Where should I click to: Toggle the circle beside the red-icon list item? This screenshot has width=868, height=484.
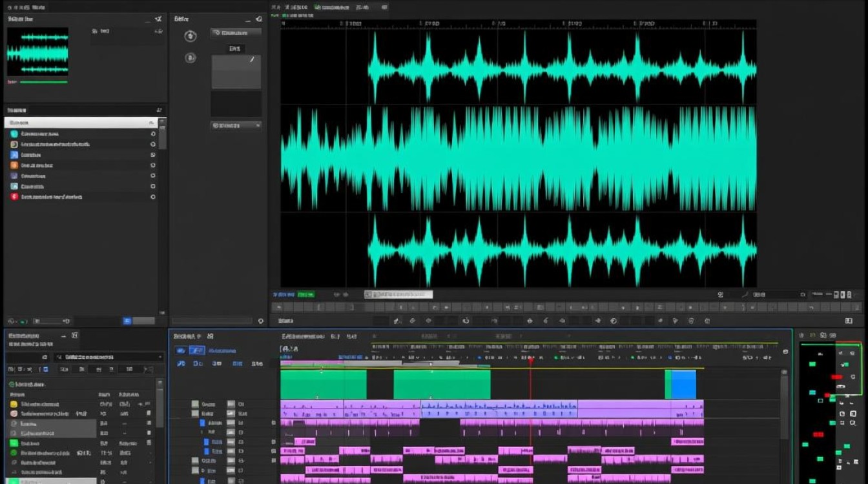[x=153, y=197]
